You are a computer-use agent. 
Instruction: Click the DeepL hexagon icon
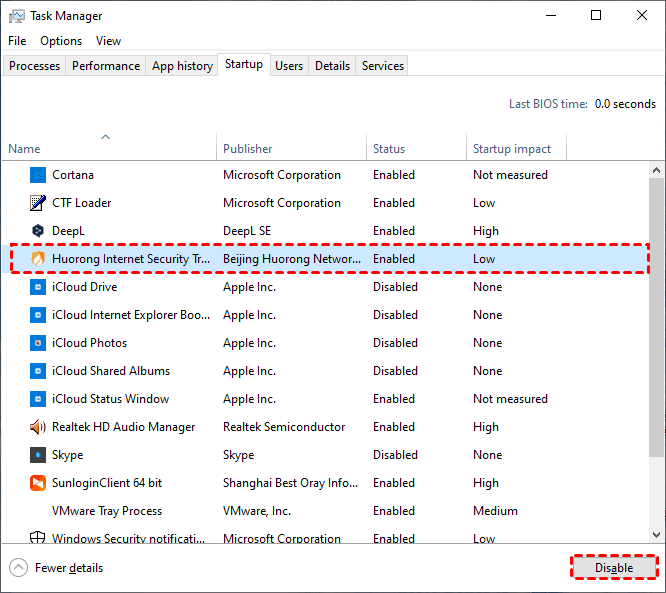pos(38,231)
